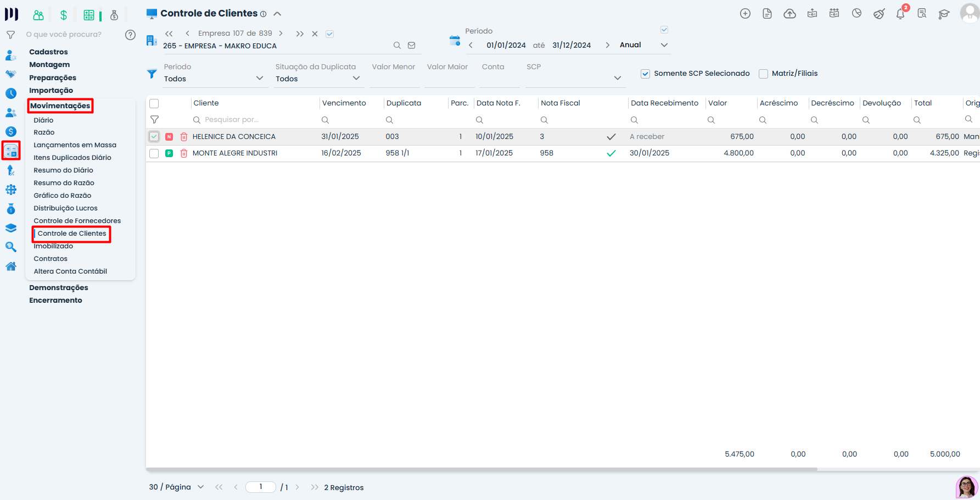Screen dimensions: 980x500
Task: Uncheck Somente SCP Selecionado checkbox
Action: (646, 74)
